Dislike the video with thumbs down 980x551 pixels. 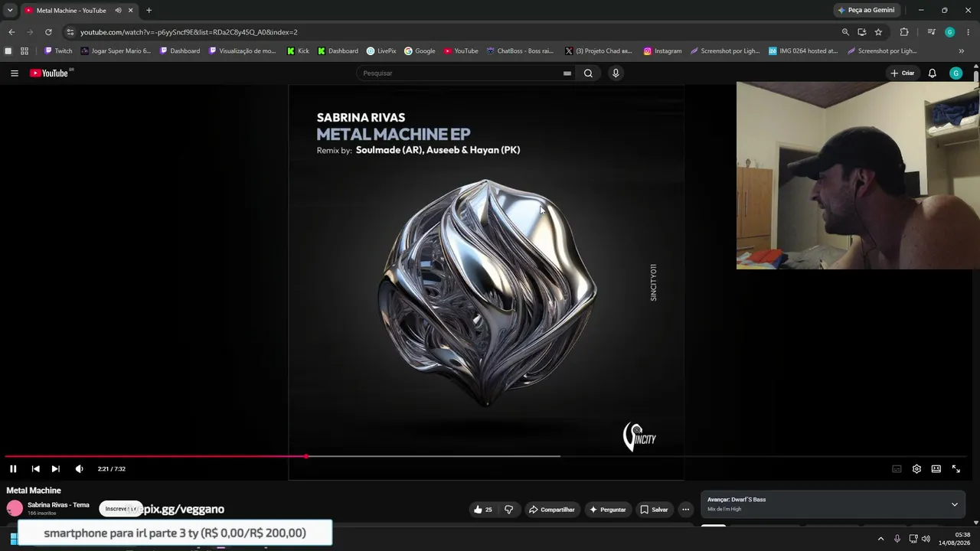[508, 510]
